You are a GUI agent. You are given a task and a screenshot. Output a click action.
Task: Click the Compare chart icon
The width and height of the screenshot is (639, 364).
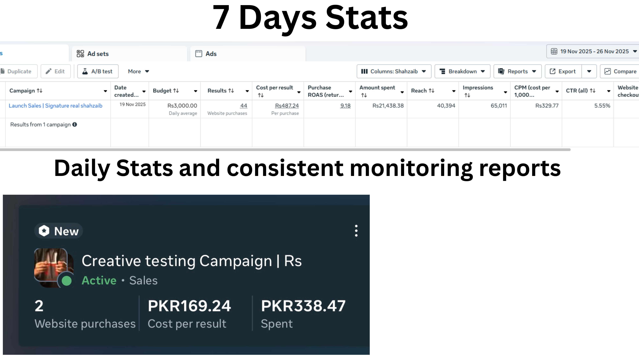[x=607, y=71]
